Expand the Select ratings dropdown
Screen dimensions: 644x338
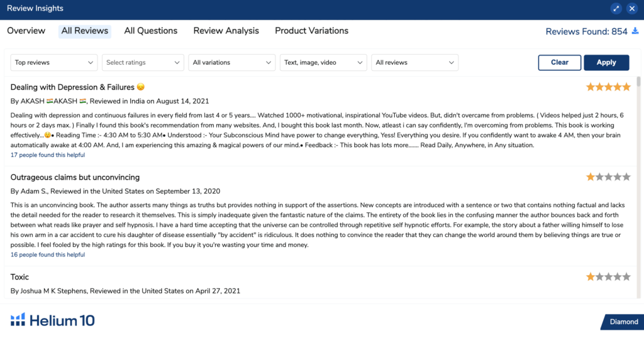(x=143, y=63)
